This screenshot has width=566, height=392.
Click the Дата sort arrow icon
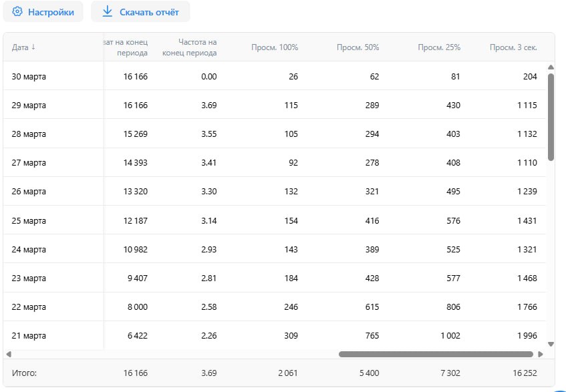(x=33, y=47)
